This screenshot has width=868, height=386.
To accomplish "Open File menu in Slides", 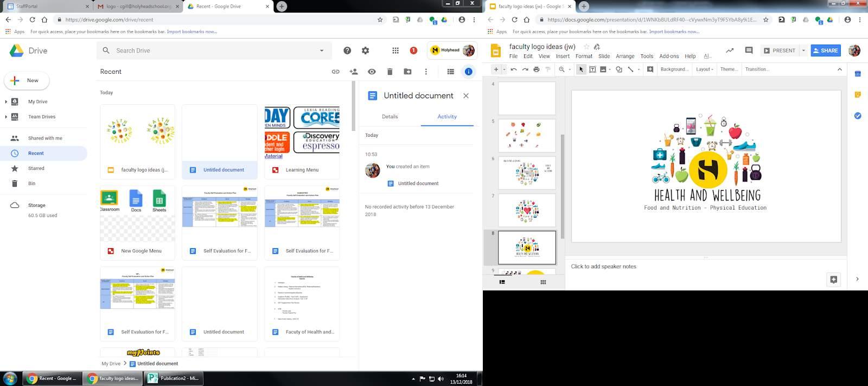I will [x=513, y=56].
